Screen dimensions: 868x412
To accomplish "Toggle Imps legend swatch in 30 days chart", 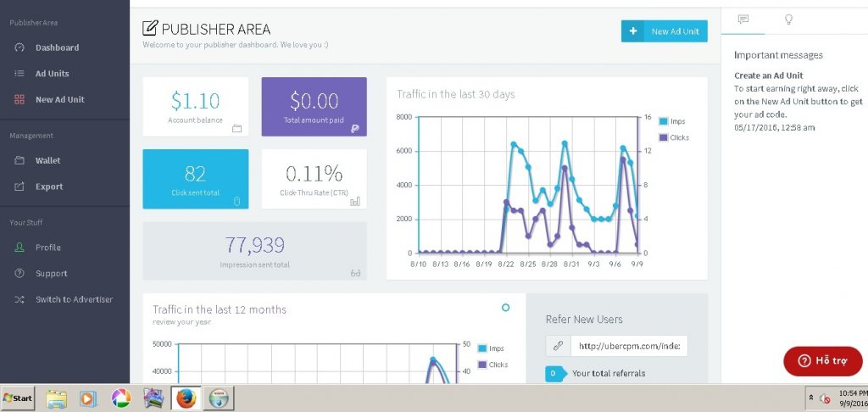I will [x=663, y=121].
